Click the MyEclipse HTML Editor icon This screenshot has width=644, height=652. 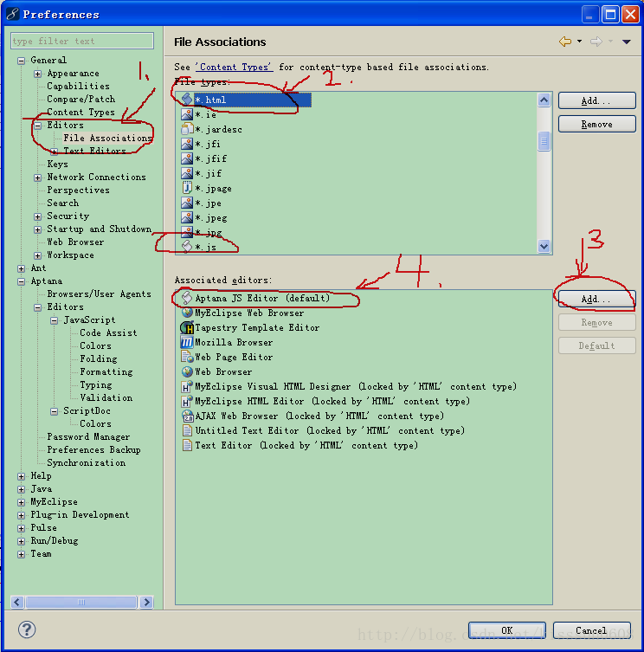pyautogui.click(x=187, y=401)
